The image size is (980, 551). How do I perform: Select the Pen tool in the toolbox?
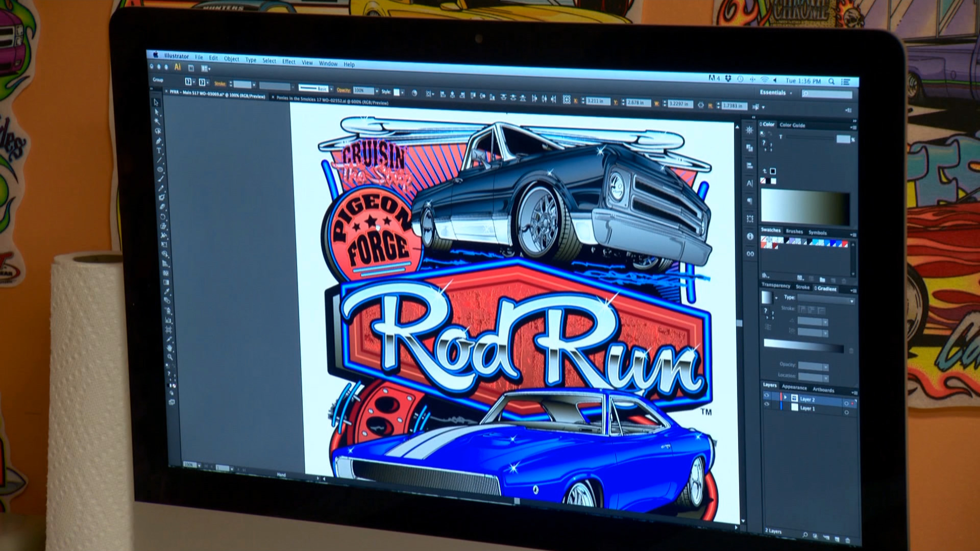click(x=158, y=141)
